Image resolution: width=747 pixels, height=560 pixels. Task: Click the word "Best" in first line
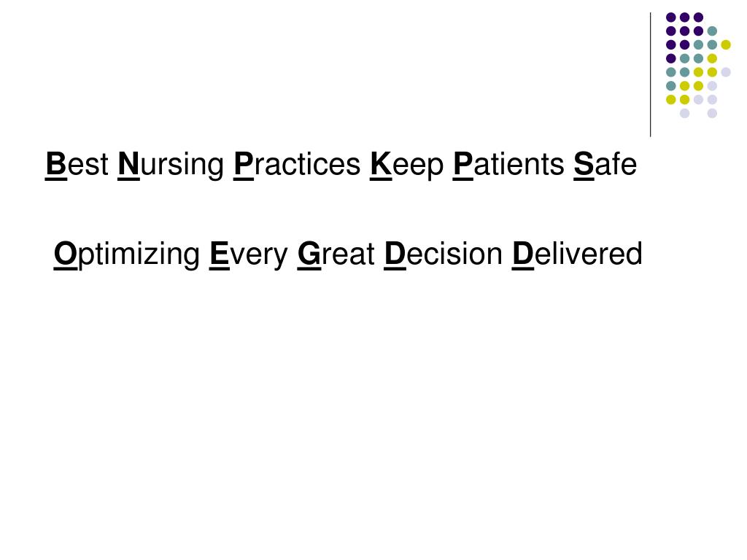tap(77, 164)
